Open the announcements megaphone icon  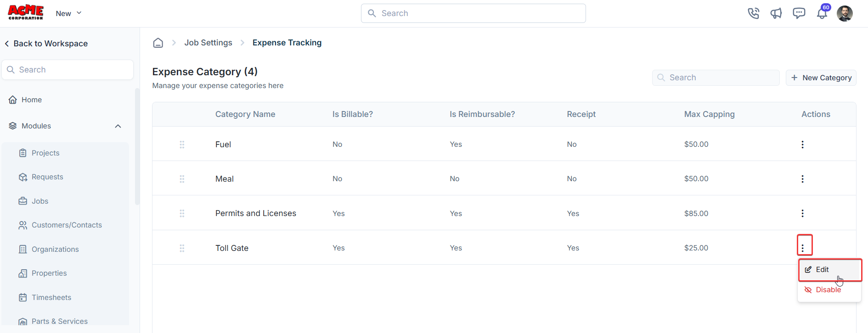[x=776, y=13]
